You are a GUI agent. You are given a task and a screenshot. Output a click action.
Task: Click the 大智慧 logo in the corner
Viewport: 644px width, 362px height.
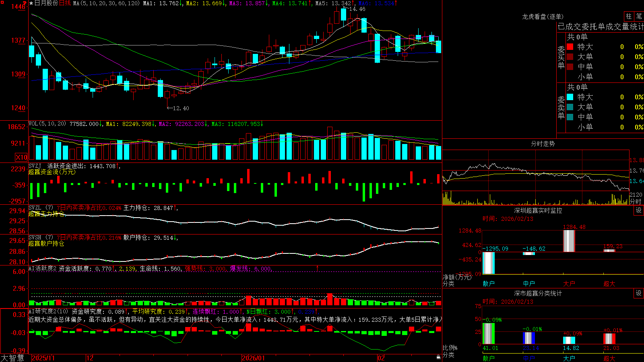pyautogui.click(x=12, y=358)
